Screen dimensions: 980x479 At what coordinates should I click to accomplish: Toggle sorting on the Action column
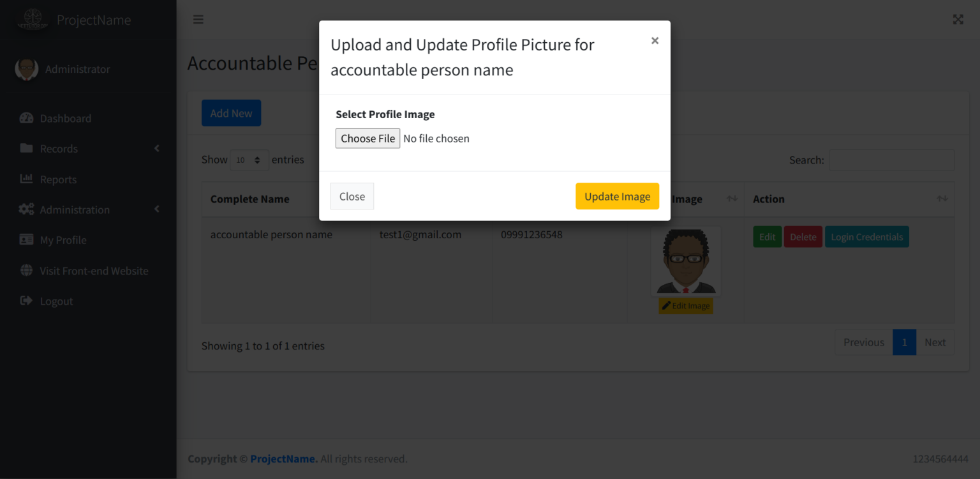942,199
